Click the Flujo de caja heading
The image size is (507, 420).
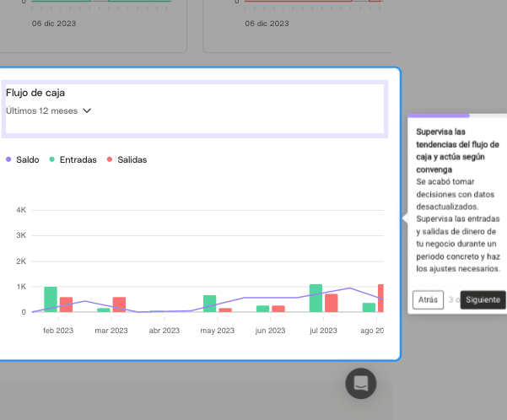(x=35, y=93)
